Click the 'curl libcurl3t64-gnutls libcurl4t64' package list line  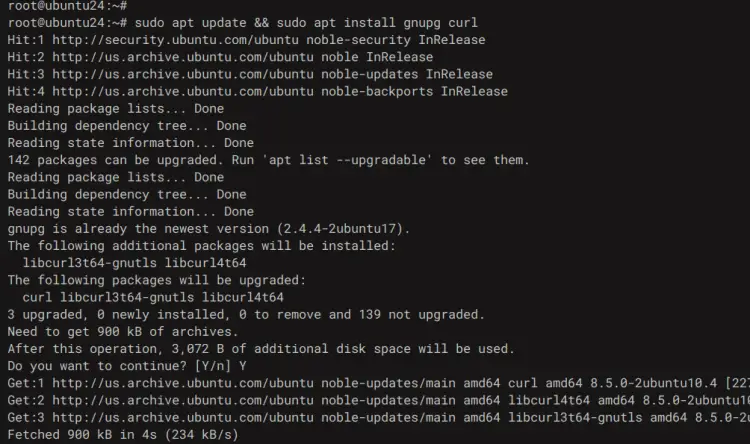point(153,298)
